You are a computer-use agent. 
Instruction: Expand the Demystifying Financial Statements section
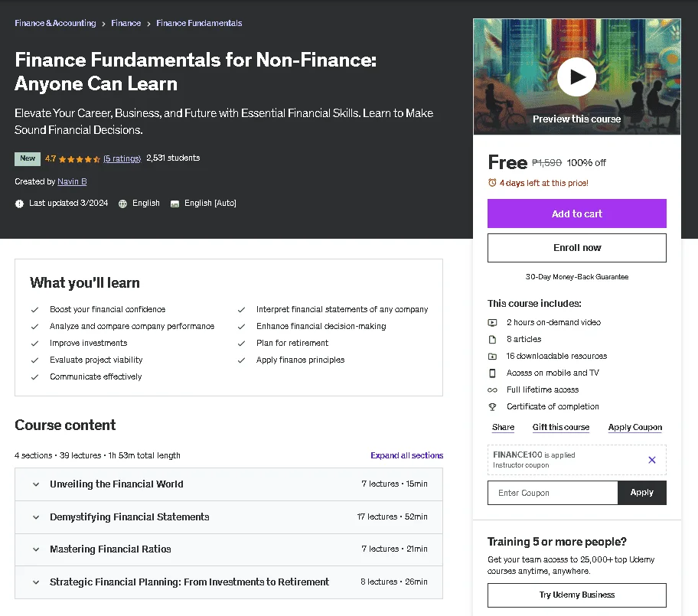[x=229, y=517]
